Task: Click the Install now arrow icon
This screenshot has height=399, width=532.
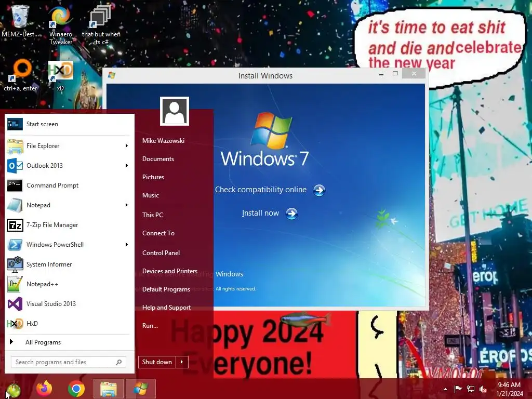Action: (292, 214)
